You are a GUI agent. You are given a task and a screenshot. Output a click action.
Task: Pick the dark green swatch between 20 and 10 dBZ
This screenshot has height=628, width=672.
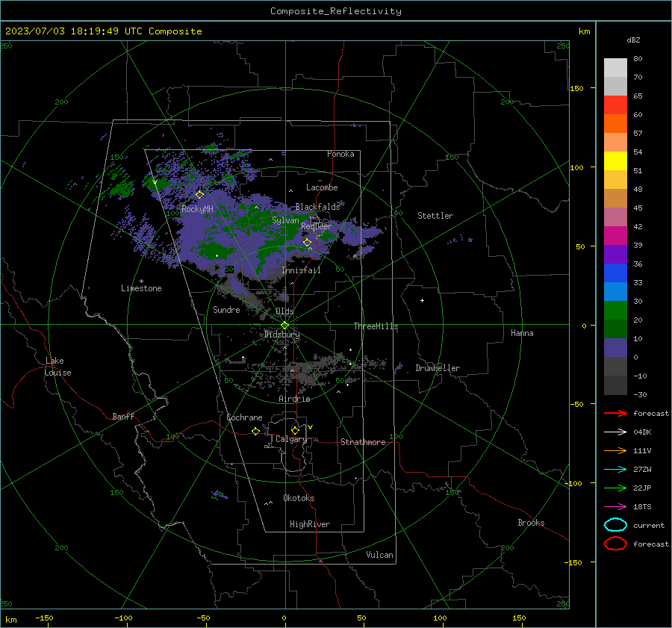pyautogui.click(x=615, y=329)
